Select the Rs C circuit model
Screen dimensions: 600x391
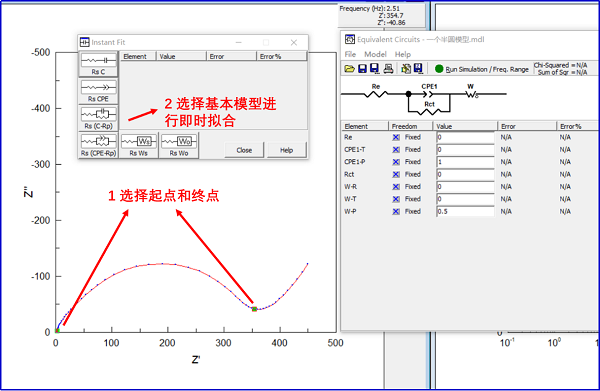98,64
